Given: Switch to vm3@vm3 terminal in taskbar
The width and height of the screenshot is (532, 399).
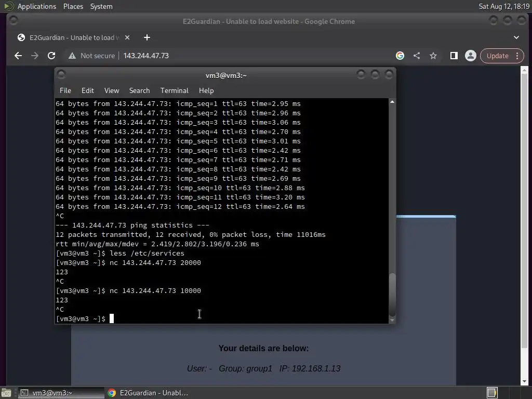Looking at the screenshot, I should click(61, 393).
